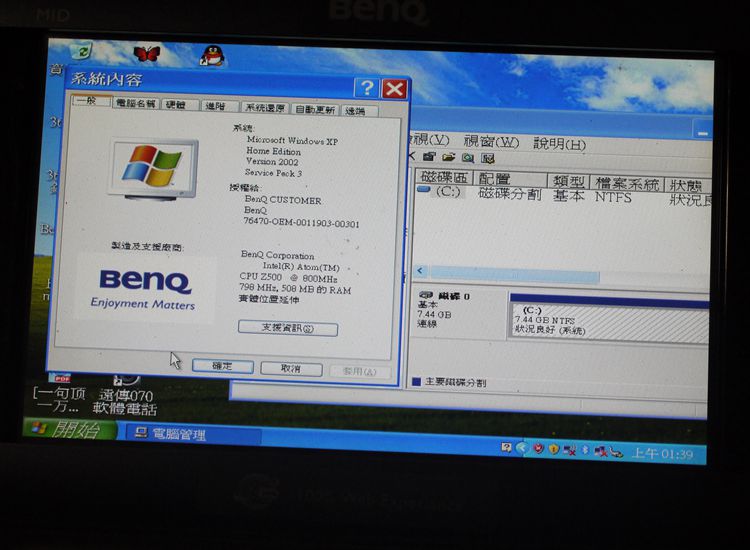This screenshot has width=750, height=550.
Task: Click the open folder toolbar icon
Action: tap(449, 157)
